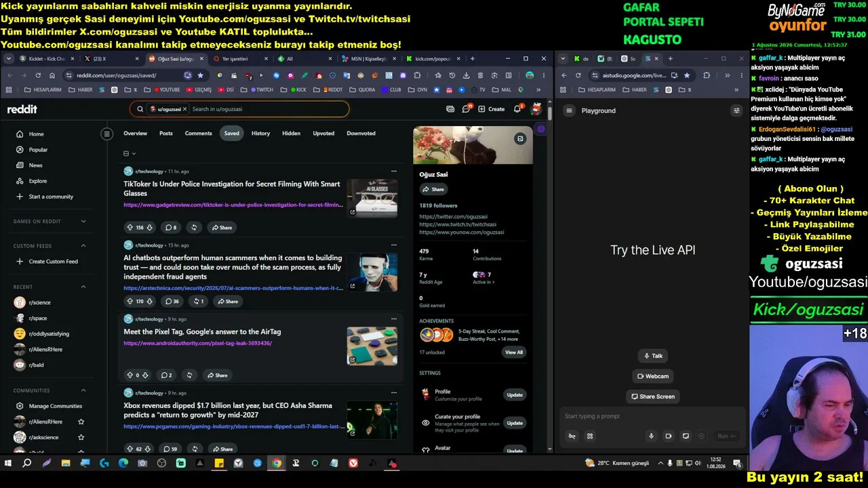The width and height of the screenshot is (868, 488).
Task: Open Reddit user avatar menu
Action: pos(536,108)
